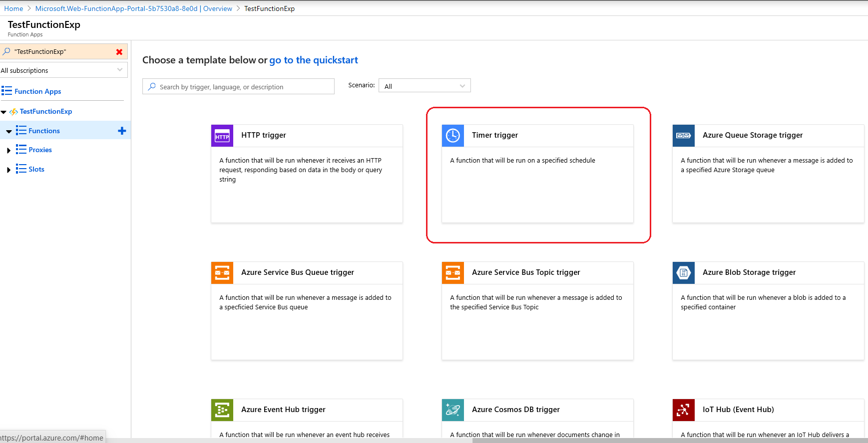Viewport: 868px width, 443px height.
Task: Click the horizontal scrollbar at the bottom
Action: tap(669, 441)
